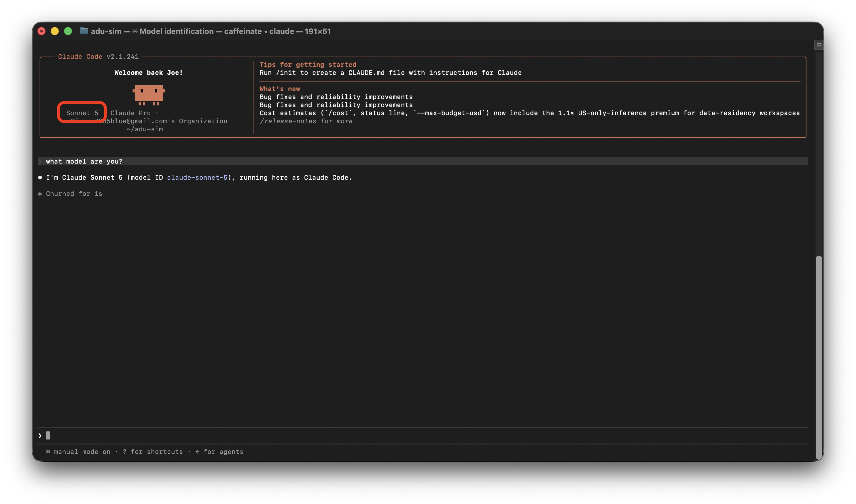Click the Claude Code pixel mascot icon
This screenshot has height=504, width=856.
coord(149,95)
